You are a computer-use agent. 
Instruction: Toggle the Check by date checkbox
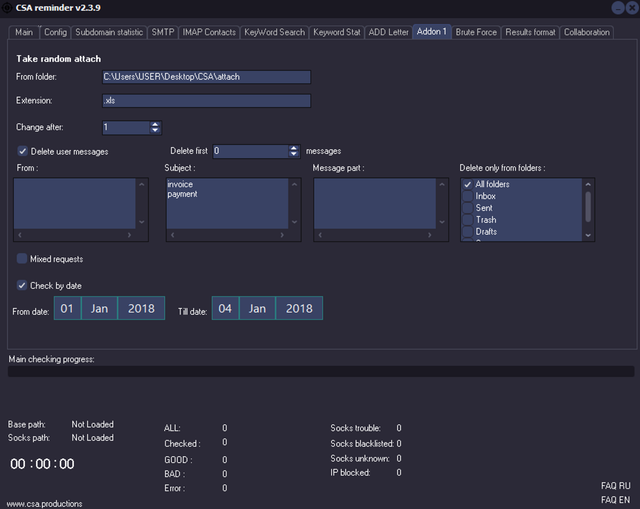[22, 285]
